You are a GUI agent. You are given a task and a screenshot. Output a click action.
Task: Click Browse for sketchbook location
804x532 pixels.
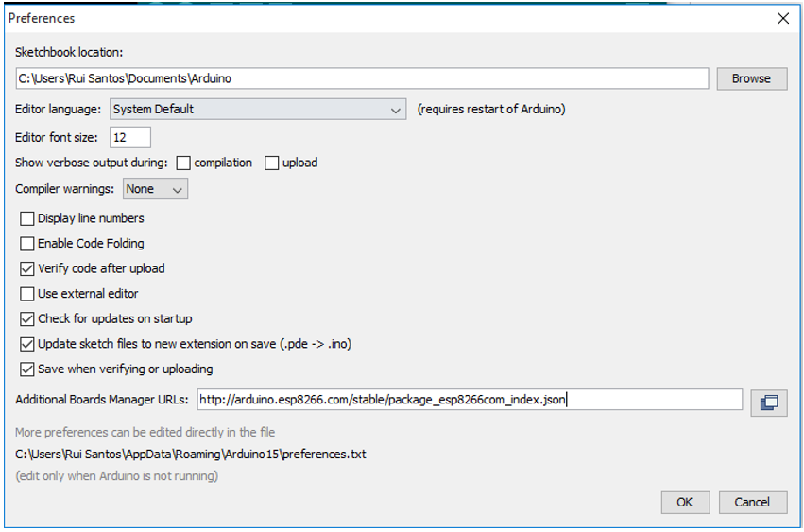point(751,78)
